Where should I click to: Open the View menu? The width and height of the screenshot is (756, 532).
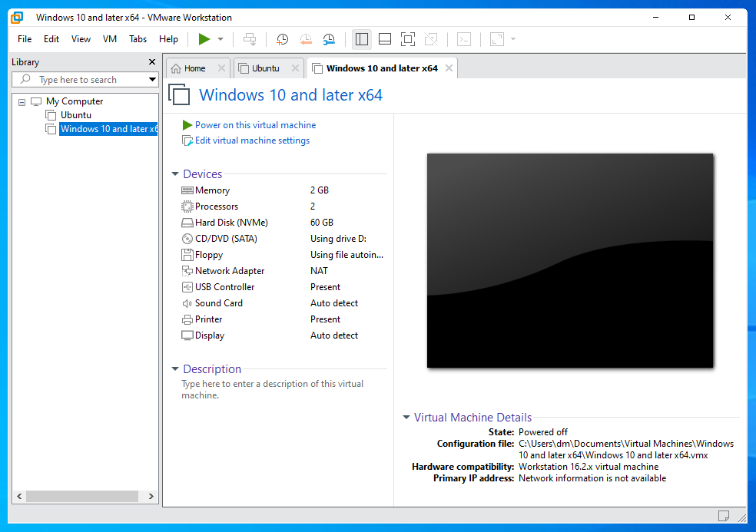(81, 39)
